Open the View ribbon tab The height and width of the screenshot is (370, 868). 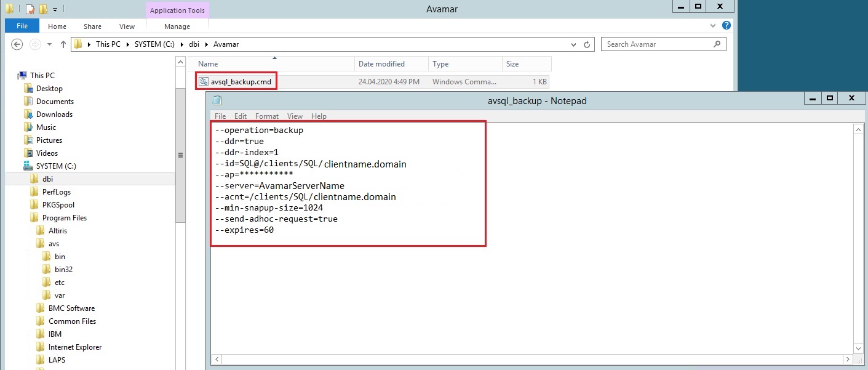[x=127, y=26]
